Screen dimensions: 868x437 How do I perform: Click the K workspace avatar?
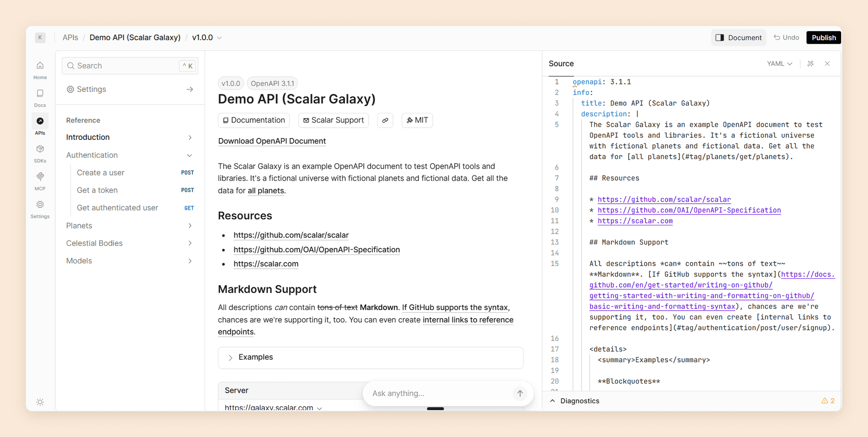[40, 37]
